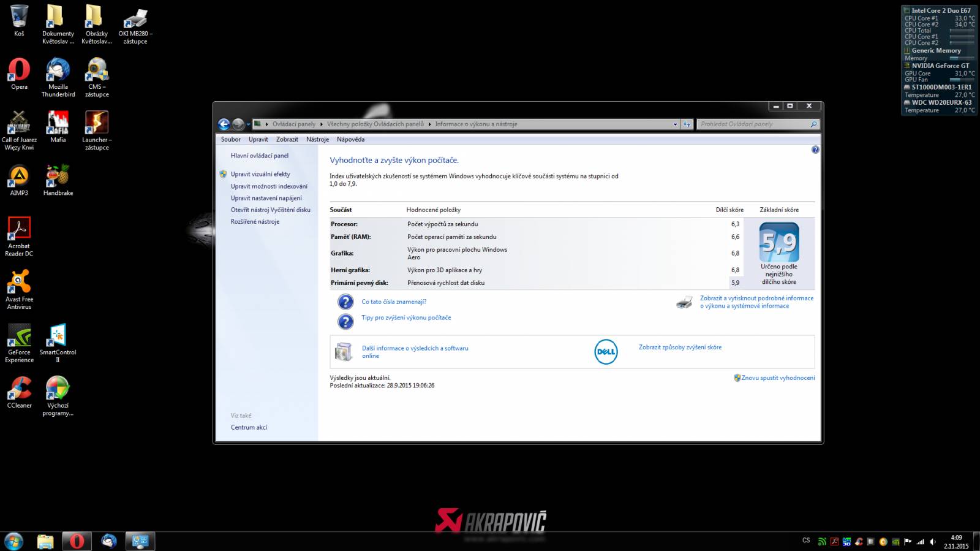Select the Handbrake desktop icon
Image resolution: width=980 pixels, height=551 pixels.
click(58, 180)
